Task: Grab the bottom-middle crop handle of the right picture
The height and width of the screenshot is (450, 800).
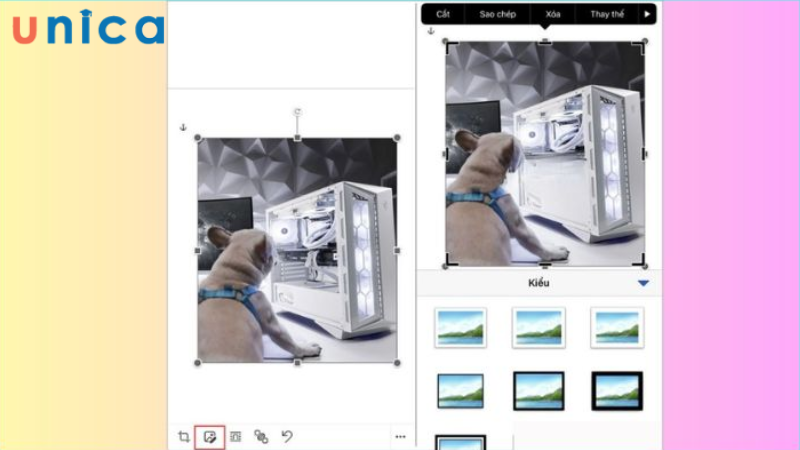Action: point(545,265)
